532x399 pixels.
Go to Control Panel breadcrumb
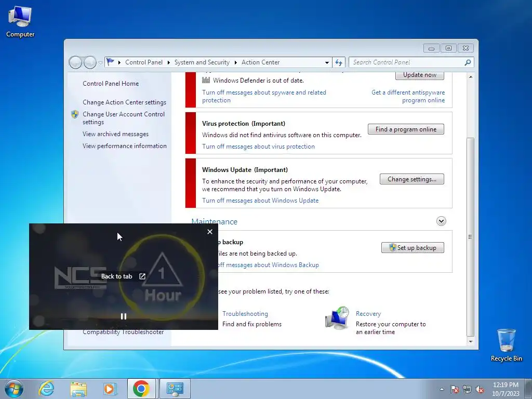144,62
